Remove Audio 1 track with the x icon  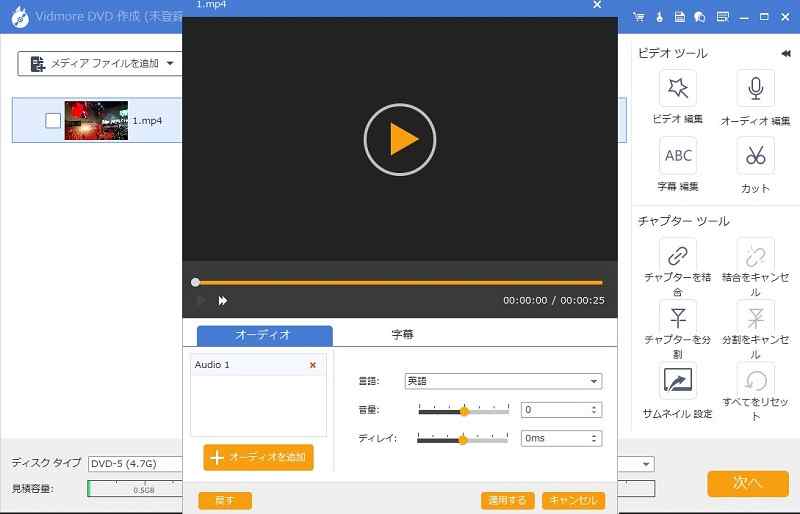click(313, 365)
